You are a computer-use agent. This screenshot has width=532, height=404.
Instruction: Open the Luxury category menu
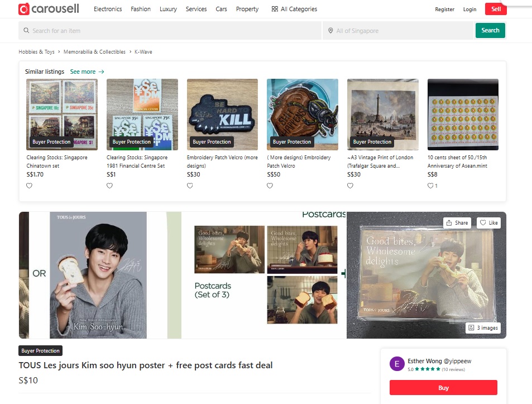(x=168, y=9)
